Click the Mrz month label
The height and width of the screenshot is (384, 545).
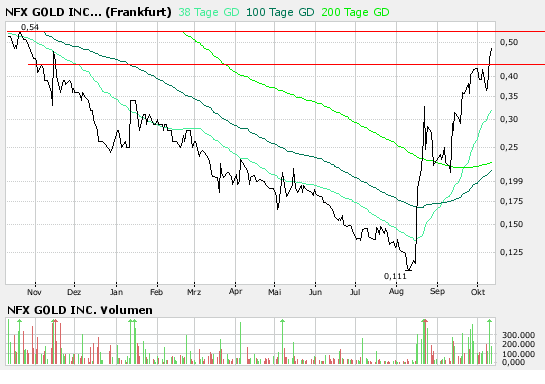194,292
